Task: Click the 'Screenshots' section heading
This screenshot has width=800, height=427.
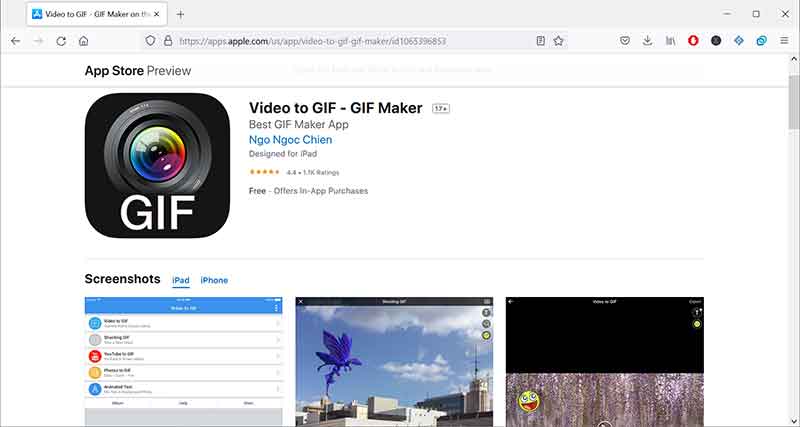Action: (122, 279)
